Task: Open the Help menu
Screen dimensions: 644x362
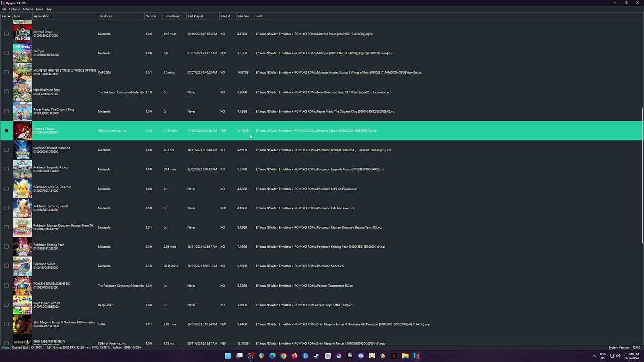Action: [49, 9]
